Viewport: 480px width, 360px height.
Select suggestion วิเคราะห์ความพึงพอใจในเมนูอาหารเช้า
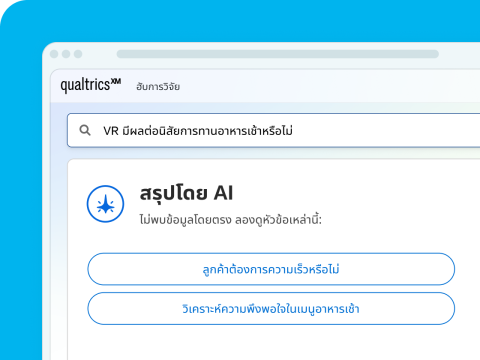(x=271, y=308)
